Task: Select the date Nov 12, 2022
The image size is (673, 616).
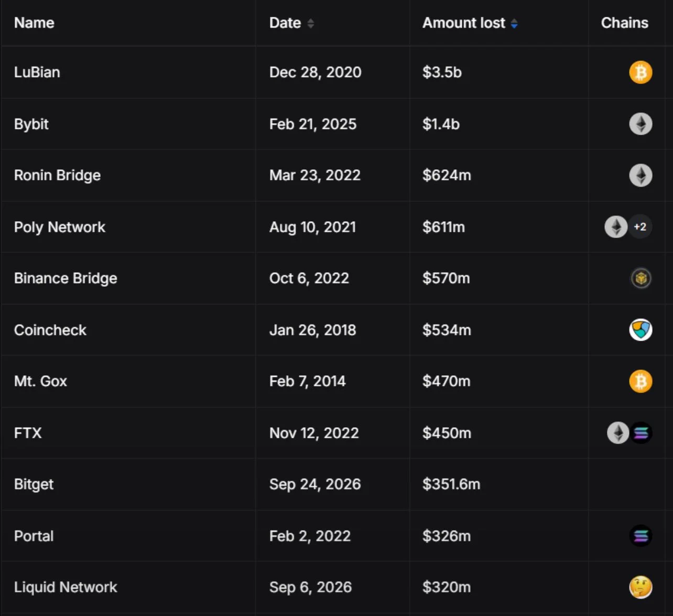Action: pyautogui.click(x=314, y=433)
